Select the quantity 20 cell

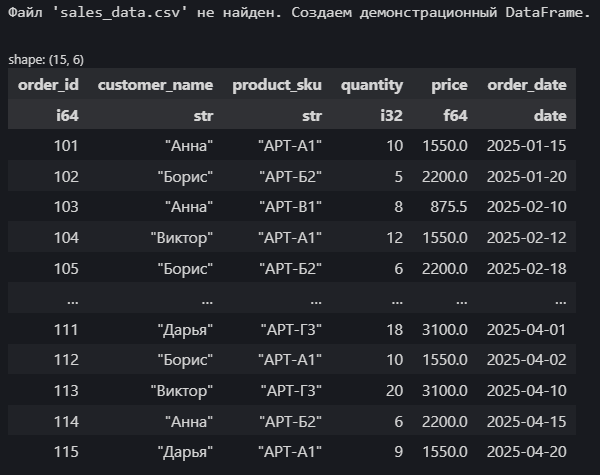(395, 390)
